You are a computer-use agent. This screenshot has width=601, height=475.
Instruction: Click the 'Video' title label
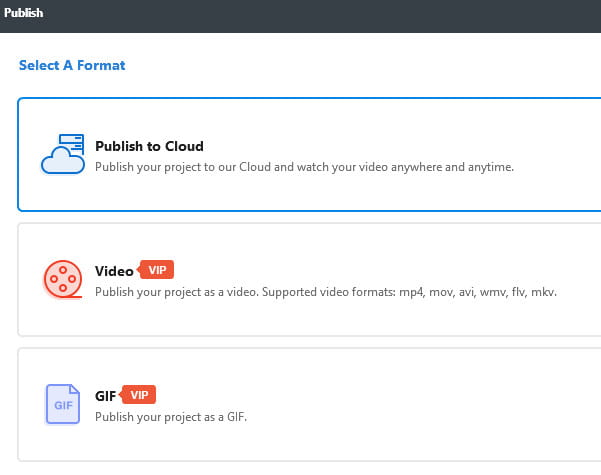[x=114, y=271]
